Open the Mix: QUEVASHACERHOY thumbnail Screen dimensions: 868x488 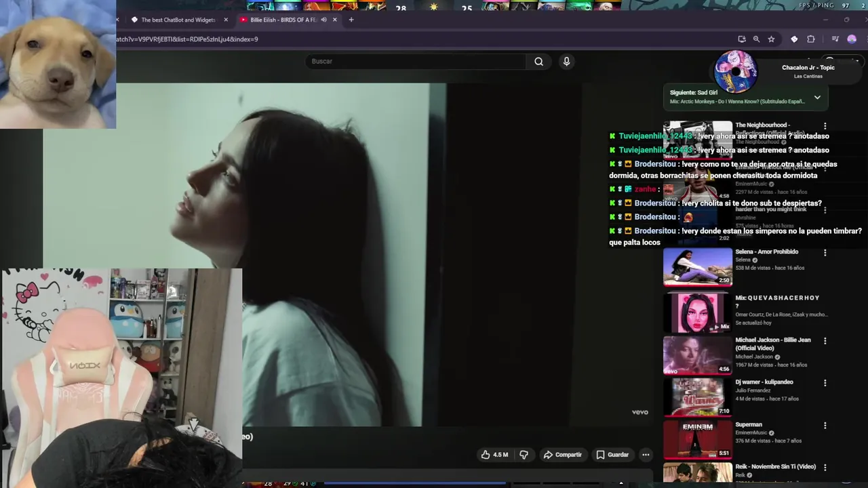pyautogui.click(x=698, y=312)
